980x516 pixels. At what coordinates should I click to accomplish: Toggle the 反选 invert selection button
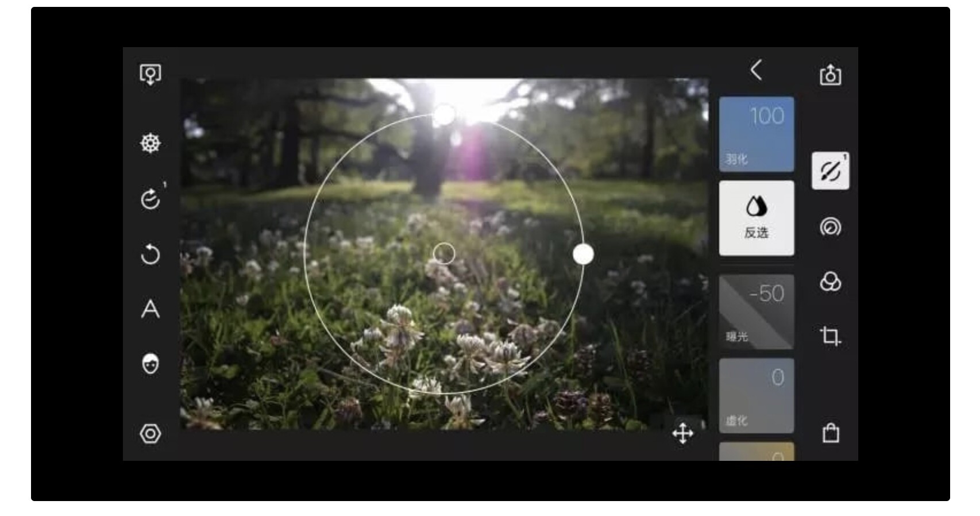pos(757,218)
